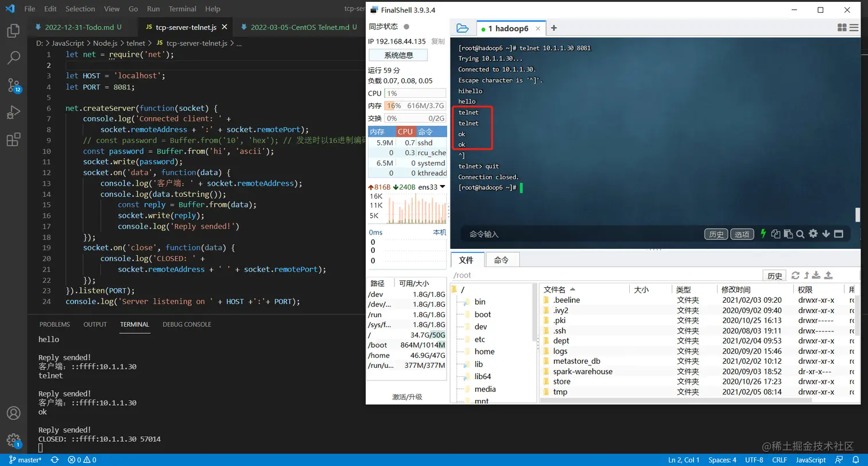This screenshot has width=868, height=466.
Task: Select the home folder in directory tree
Action: tap(484, 352)
